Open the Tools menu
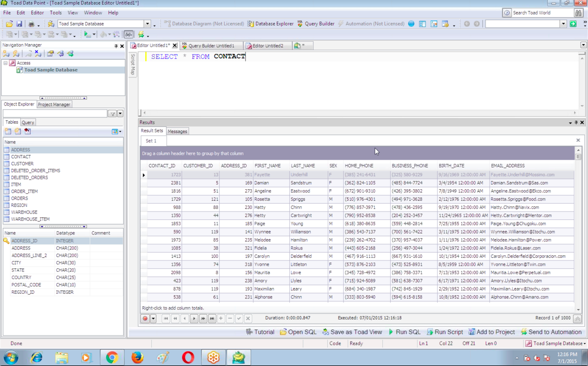The width and height of the screenshot is (588, 366). [55, 12]
